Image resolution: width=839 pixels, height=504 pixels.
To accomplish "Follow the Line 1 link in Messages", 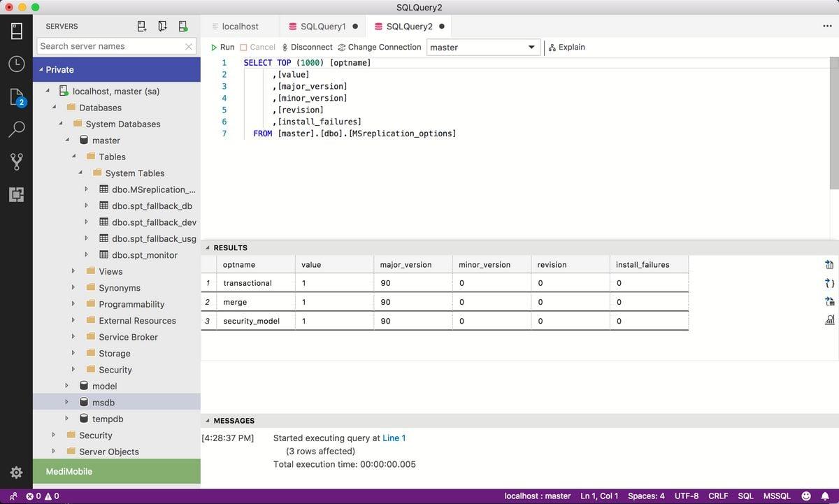I will click(x=394, y=438).
